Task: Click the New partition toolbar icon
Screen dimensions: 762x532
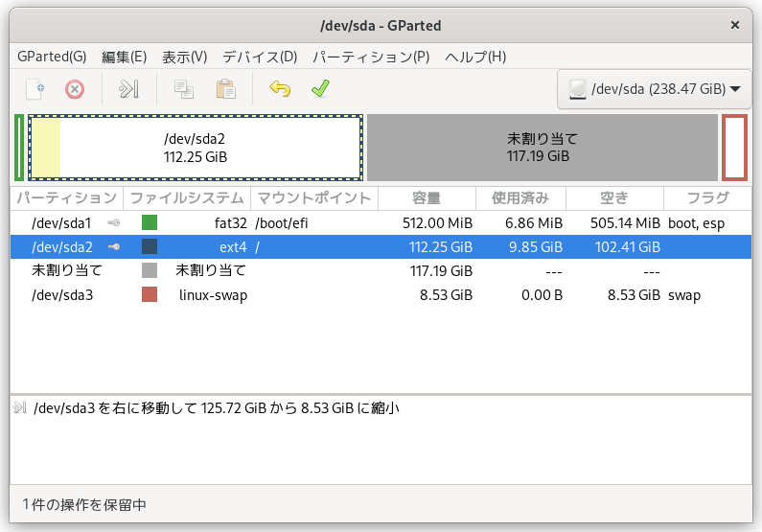Action: pos(35,89)
